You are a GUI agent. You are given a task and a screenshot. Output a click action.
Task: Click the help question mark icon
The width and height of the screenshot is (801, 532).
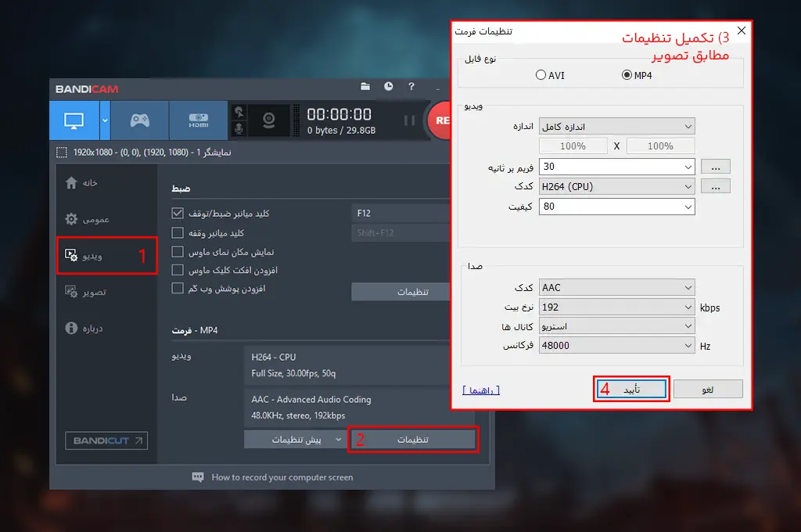tap(410, 88)
